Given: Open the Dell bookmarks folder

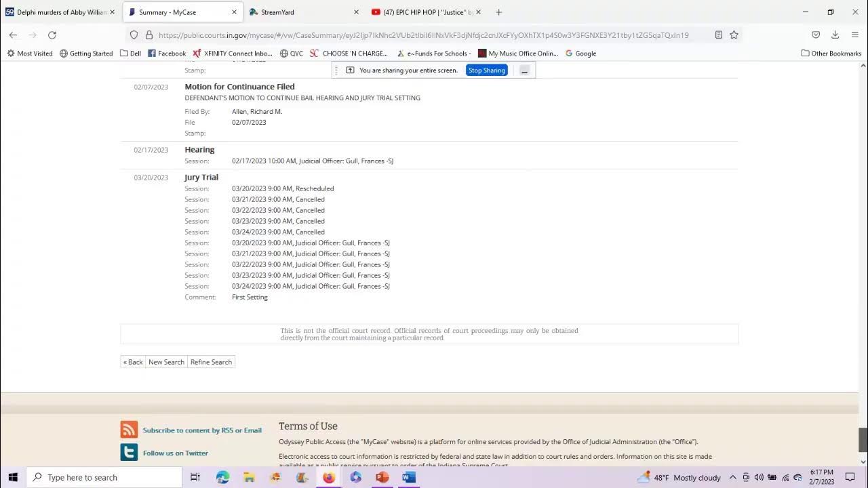Looking at the screenshot, I should pyautogui.click(x=130, y=54).
